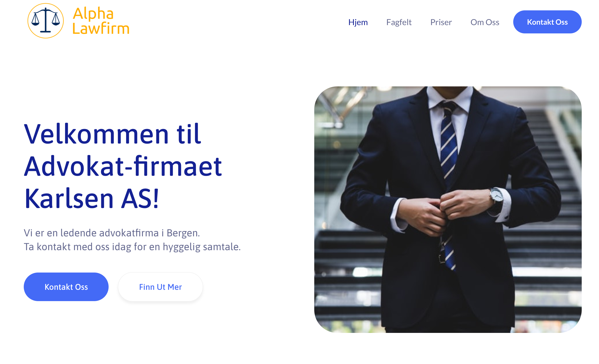Open the Fagfelt page from navigation
The height and width of the screenshot is (364, 599).
pyautogui.click(x=399, y=22)
